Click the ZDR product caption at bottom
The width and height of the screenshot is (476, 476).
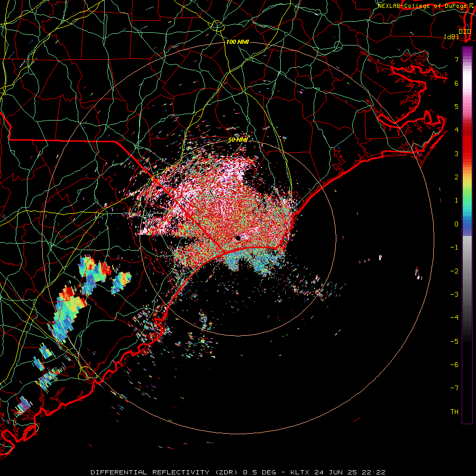(238, 472)
